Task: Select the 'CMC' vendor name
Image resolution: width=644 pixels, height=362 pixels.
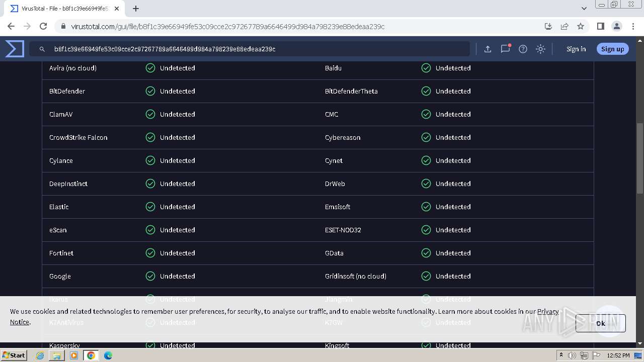Action: (x=332, y=114)
